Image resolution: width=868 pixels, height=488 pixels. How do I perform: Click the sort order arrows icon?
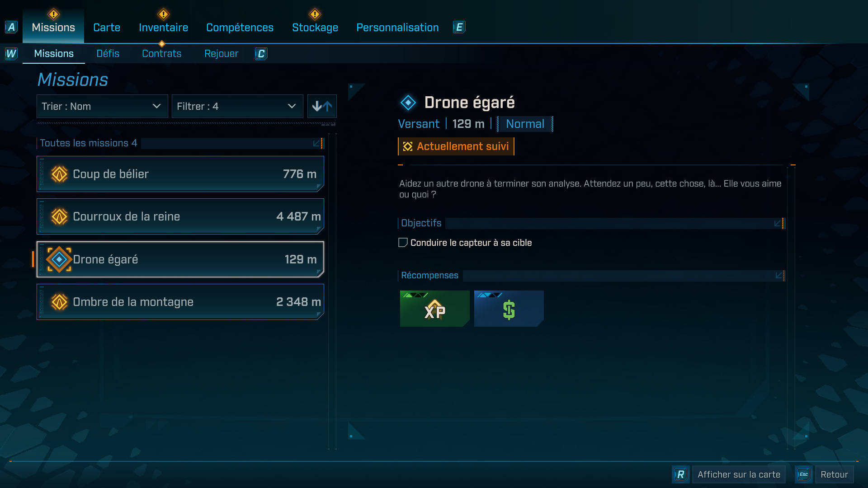coord(322,106)
